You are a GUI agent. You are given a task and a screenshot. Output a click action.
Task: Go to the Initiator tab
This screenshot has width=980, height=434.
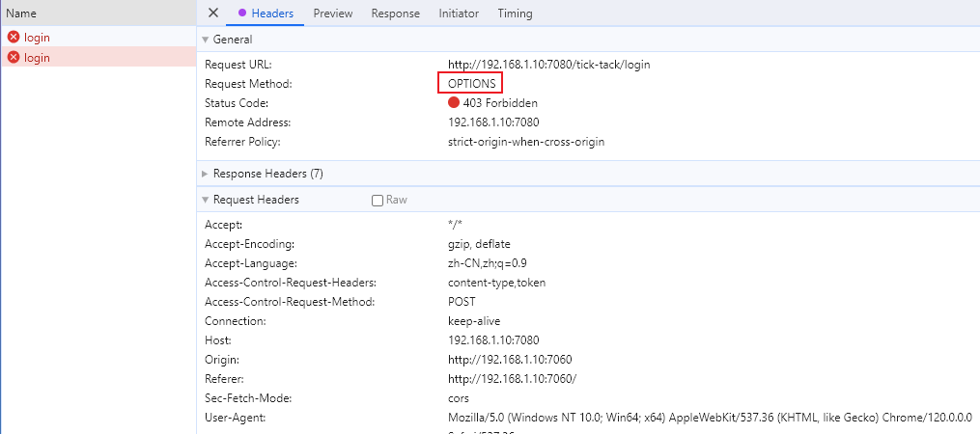tap(459, 14)
